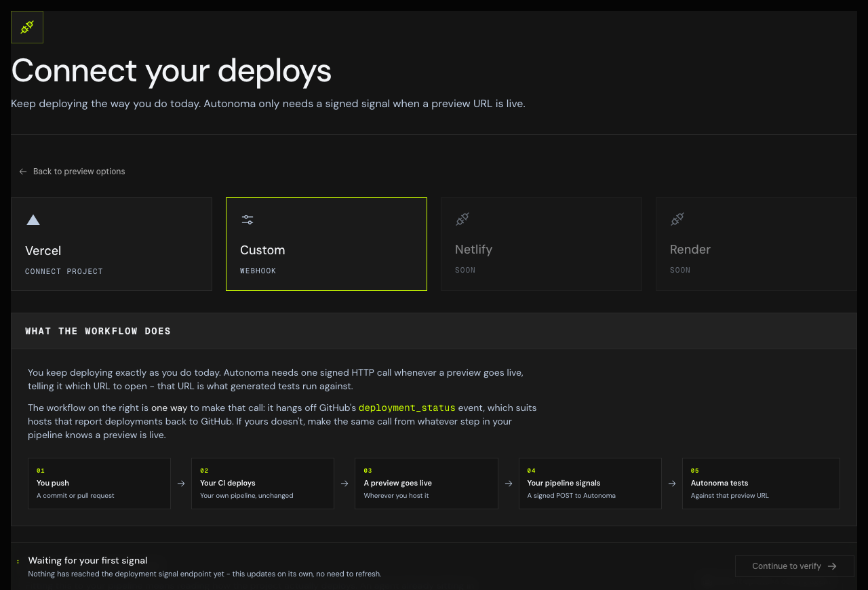This screenshot has height=590, width=868.
Task: Click 'Wherever you host it' text
Action: pyautogui.click(x=396, y=496)
